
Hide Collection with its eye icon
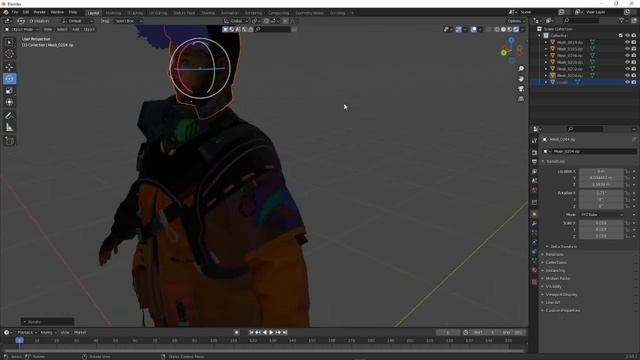[x=627, y=36]
